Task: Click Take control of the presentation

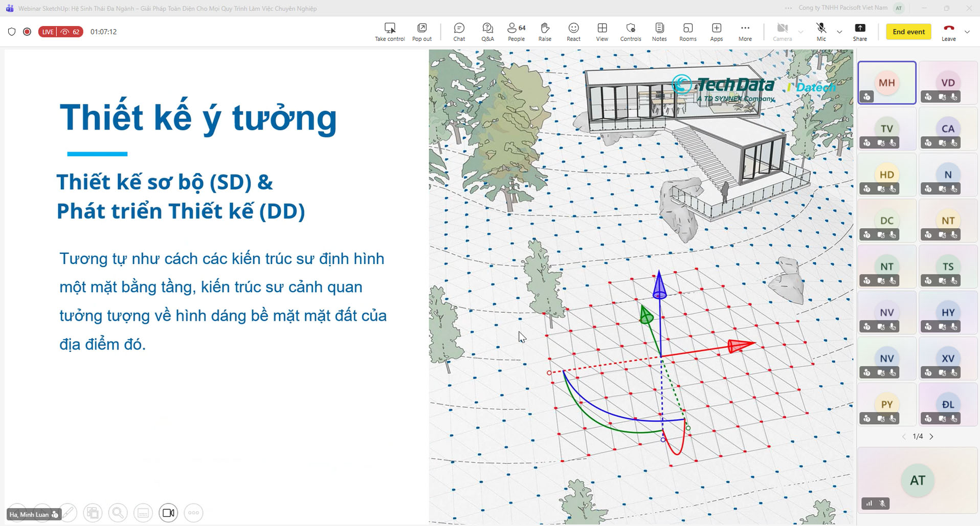Action: pos(390,32)
